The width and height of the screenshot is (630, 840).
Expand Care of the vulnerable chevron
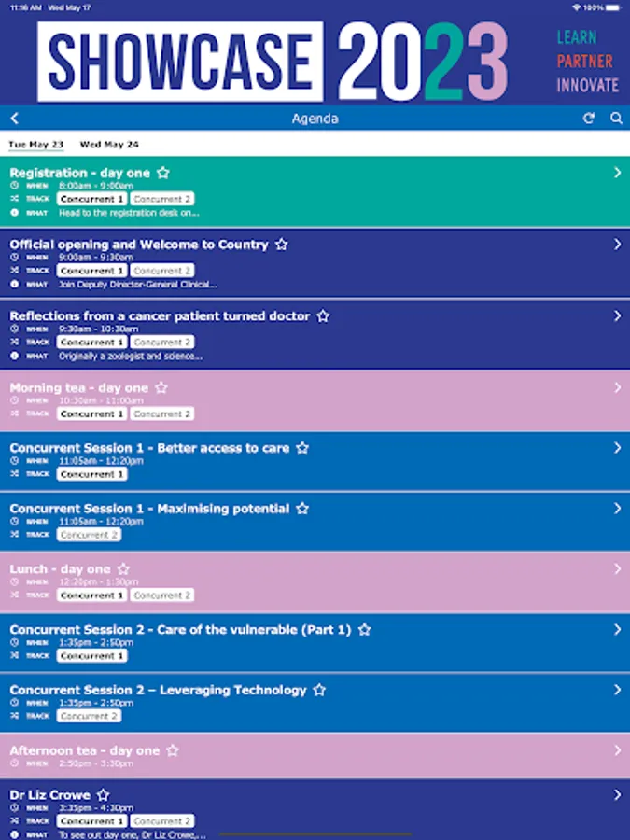617,629
